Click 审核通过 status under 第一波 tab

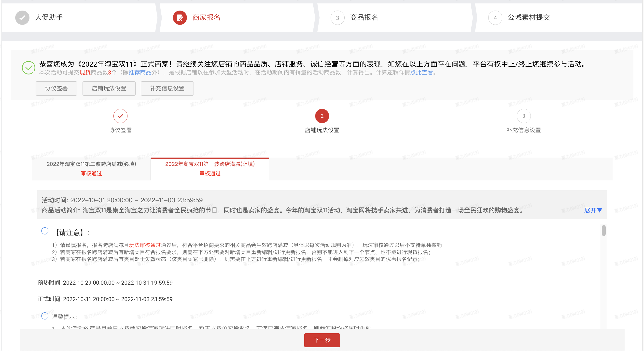click(210, 173)
